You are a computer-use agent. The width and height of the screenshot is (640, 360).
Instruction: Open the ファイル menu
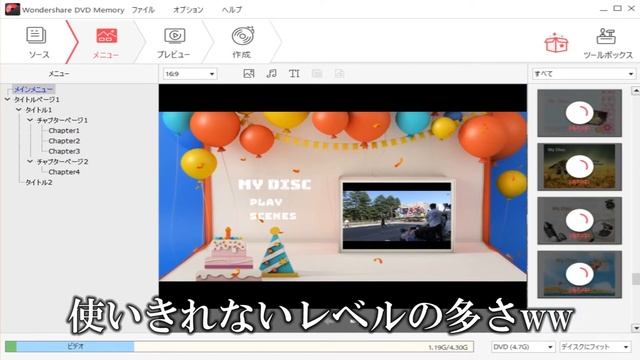click(143, 9)
